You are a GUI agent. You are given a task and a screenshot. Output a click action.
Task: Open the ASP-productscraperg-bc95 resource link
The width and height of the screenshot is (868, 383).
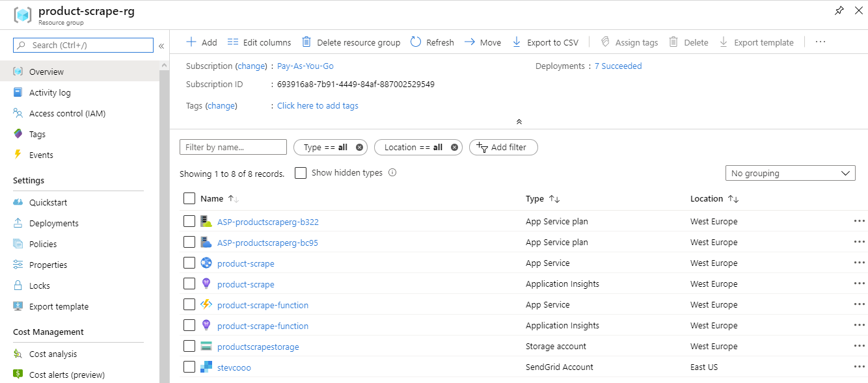(267, 243)
